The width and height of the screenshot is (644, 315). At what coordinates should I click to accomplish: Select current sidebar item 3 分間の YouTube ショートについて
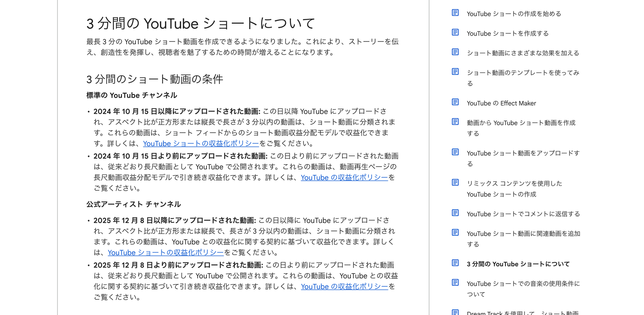coord(518,264)
